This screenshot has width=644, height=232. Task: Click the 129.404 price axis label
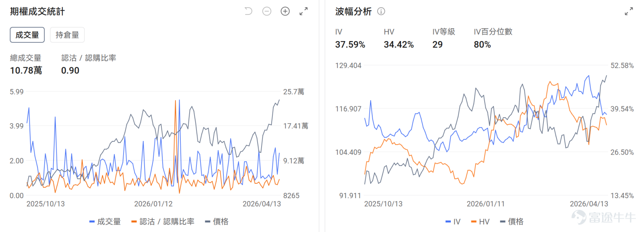coord(348,66)
